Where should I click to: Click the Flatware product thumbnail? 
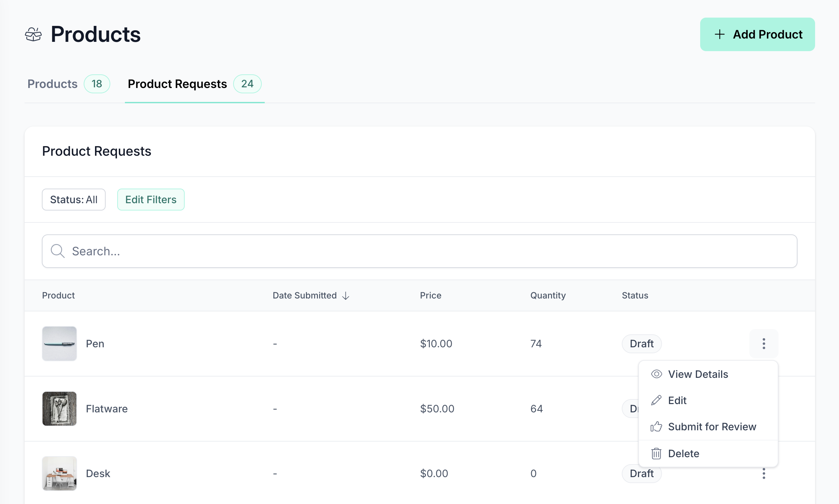point(59,409)
